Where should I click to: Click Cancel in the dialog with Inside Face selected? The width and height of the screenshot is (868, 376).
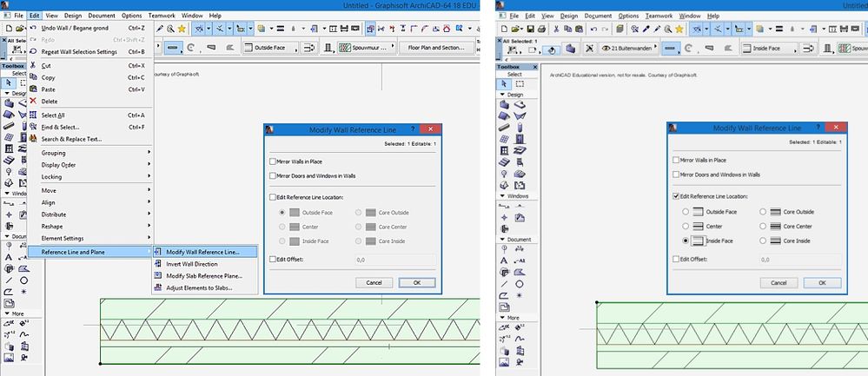tap(779, 282)
